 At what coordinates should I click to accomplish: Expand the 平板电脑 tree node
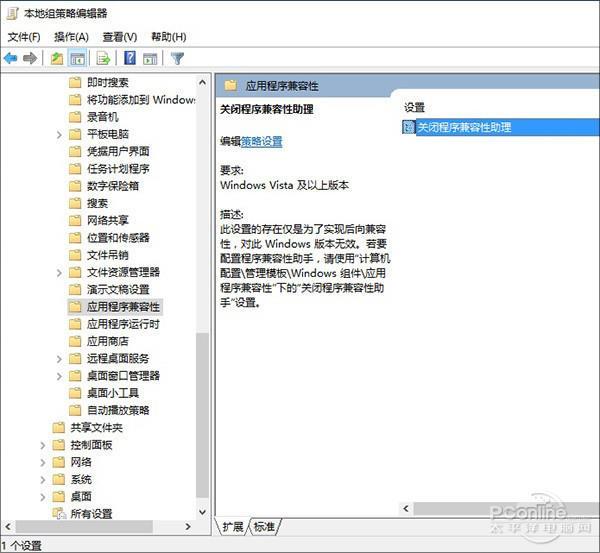[59, 134]
